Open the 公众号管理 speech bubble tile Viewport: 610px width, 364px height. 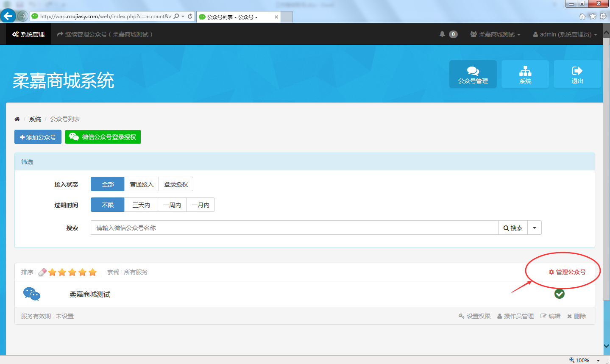[473, 74]
